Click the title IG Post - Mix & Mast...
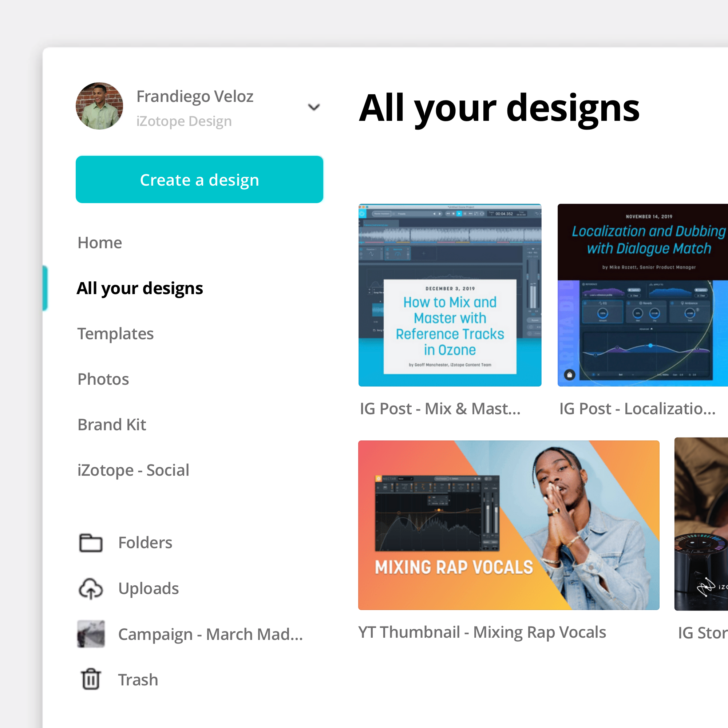728x728 pixels. 439,408
